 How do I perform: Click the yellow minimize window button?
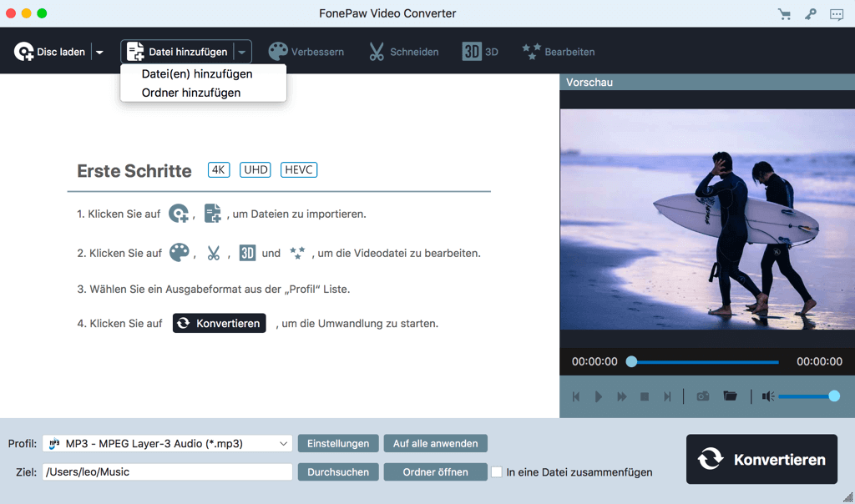coord(26,13)
